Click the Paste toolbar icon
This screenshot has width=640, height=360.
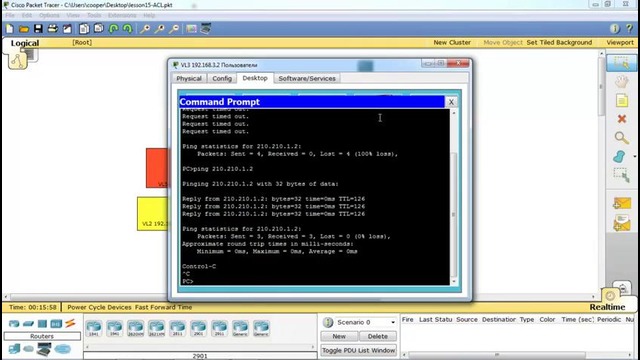(99, 29)
